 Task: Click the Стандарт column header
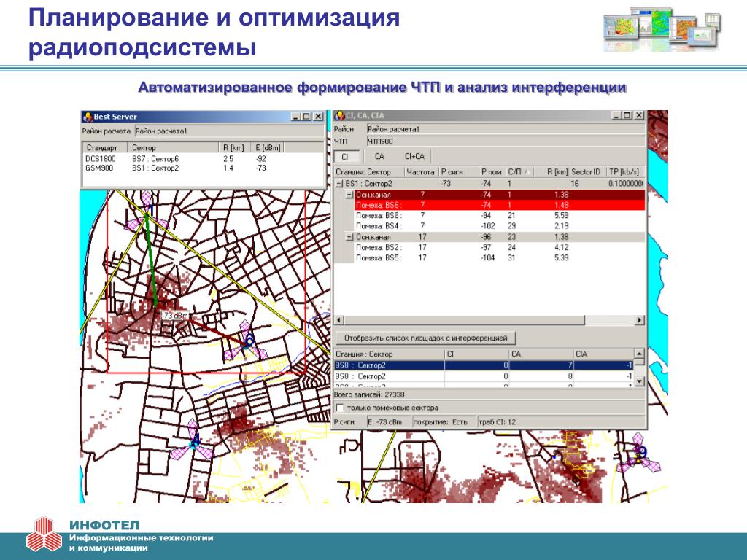(x=105, y=147)
